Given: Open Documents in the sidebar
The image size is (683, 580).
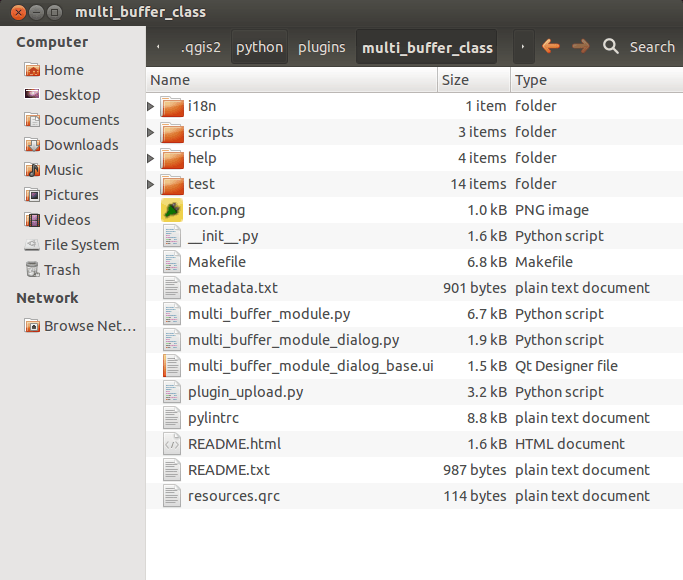Looking at the screenshot, I should (x=72, y=120).
